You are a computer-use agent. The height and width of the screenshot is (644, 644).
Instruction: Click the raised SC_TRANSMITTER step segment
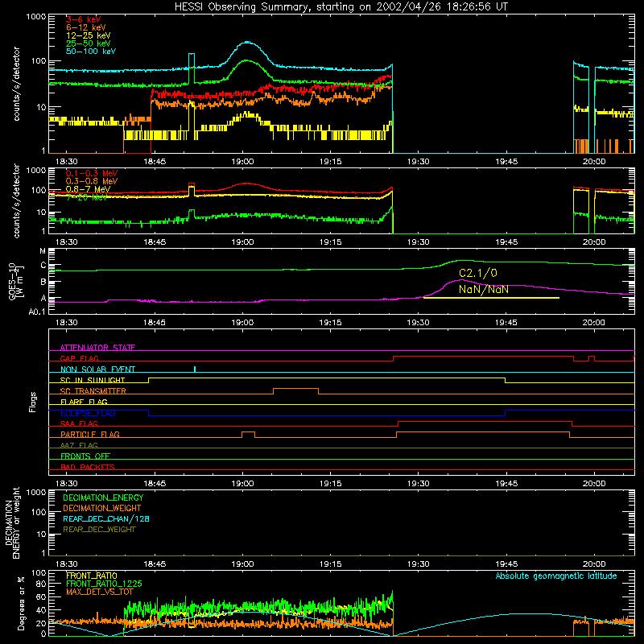tap(295, 388)
